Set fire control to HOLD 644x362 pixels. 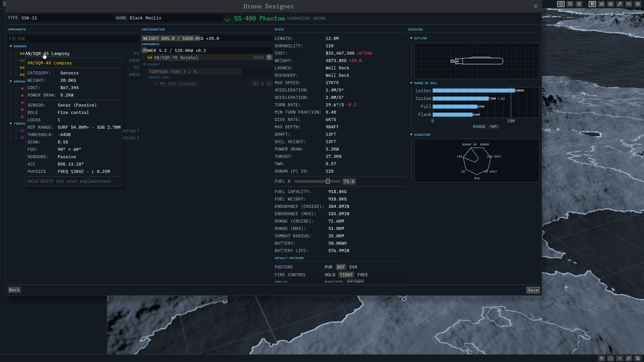330,275
